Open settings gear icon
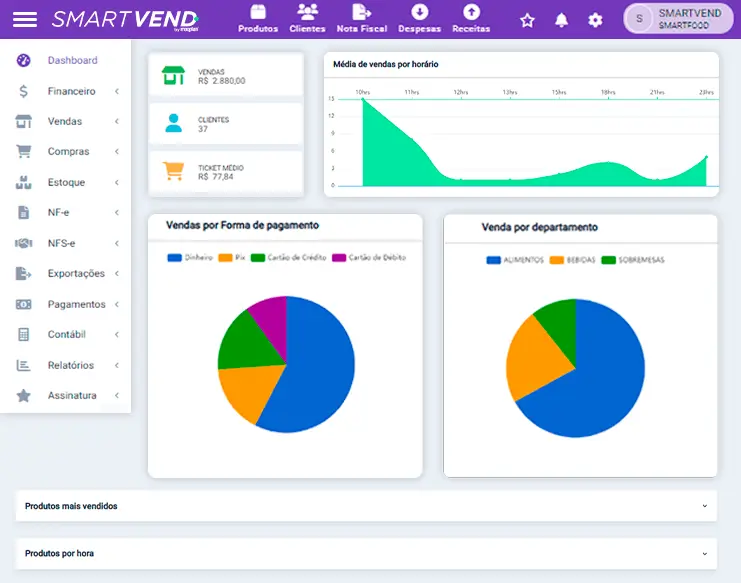The width and height of the screenshot is (741, 583). point(595,20)
